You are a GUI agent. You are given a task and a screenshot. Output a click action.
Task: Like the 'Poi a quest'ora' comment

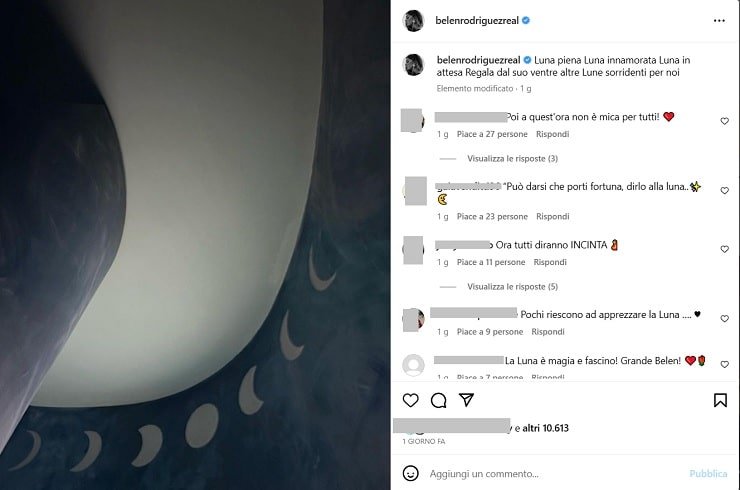coord(725,121)
